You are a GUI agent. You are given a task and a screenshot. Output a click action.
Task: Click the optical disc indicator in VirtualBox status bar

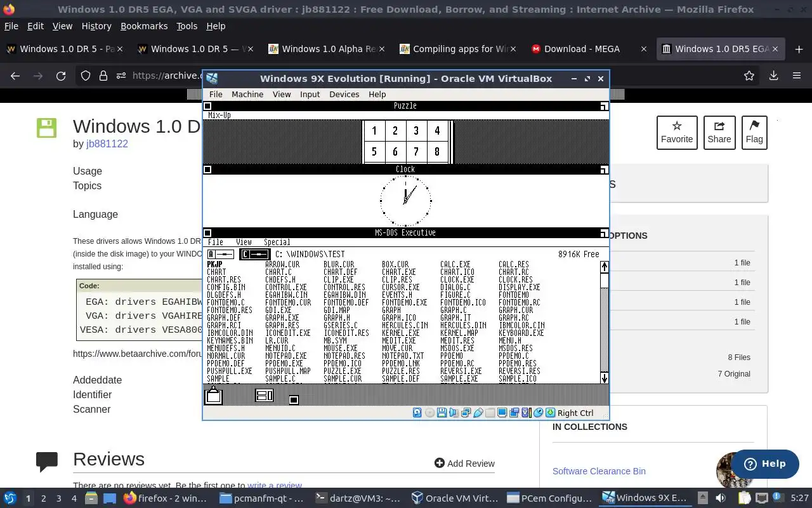[x=429, y=413]
